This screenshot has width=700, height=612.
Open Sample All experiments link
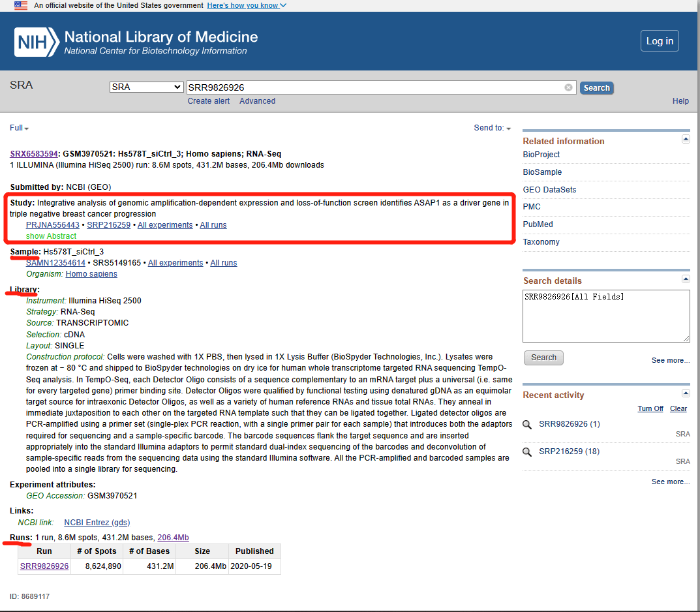(x=175, y=263)
